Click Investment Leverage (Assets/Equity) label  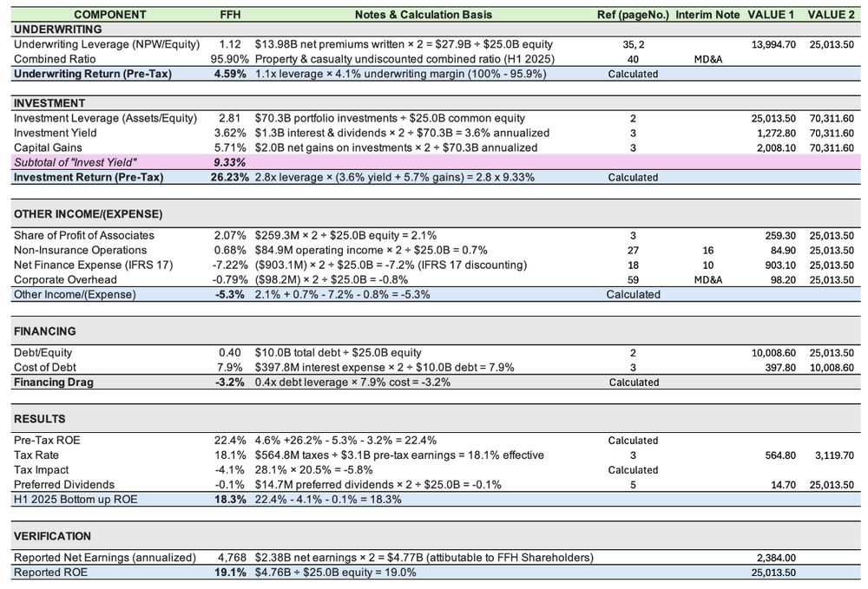click(105, 118)
